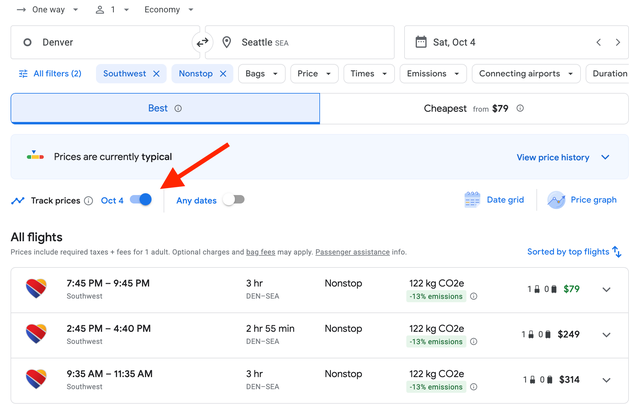Open the Bags filter dropdown
Viewport: 640px width, 410px height.
pos(262,74)
